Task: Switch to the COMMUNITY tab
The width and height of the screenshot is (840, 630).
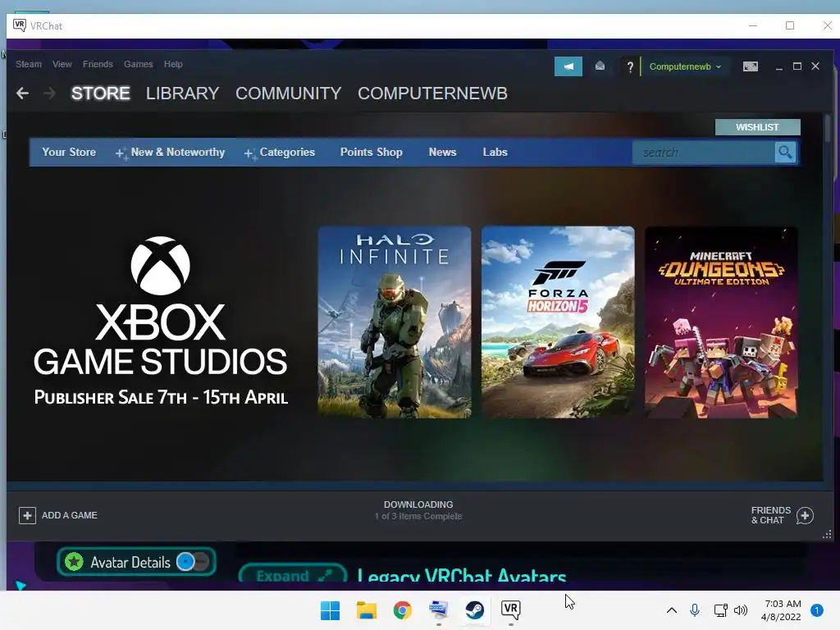Action: [288, 94]
